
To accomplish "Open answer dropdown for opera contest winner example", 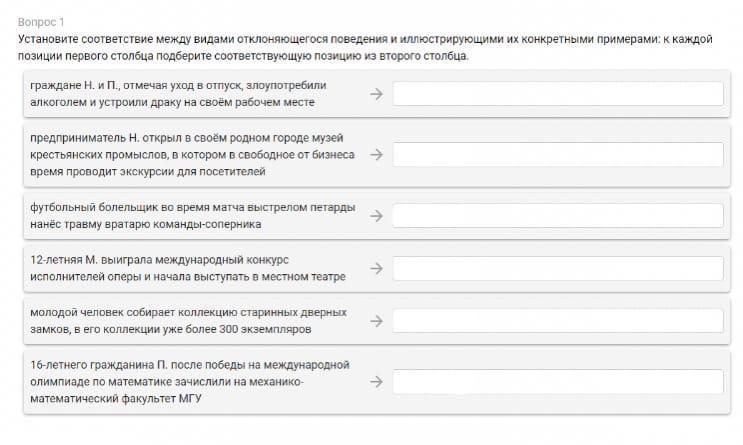I will click(558, 268).
